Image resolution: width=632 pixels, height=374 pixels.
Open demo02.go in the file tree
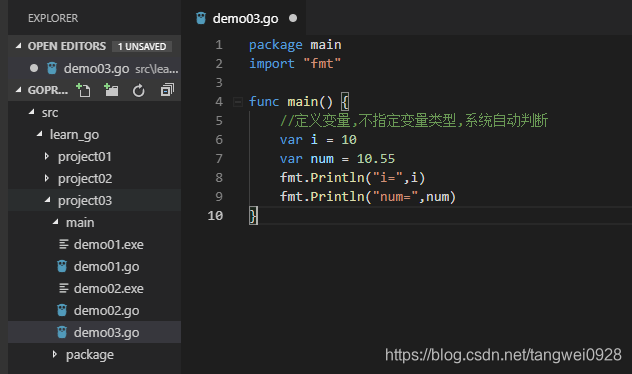coord(106,311)
